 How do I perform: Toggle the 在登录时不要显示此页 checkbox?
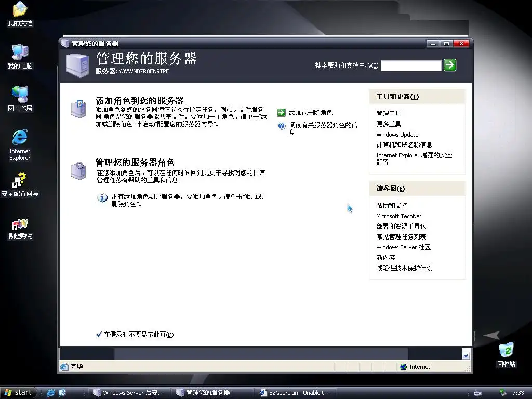pos(98,335)
